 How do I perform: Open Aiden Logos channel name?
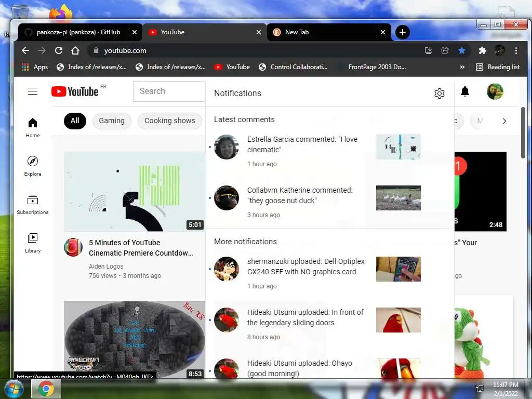point(106,267)
